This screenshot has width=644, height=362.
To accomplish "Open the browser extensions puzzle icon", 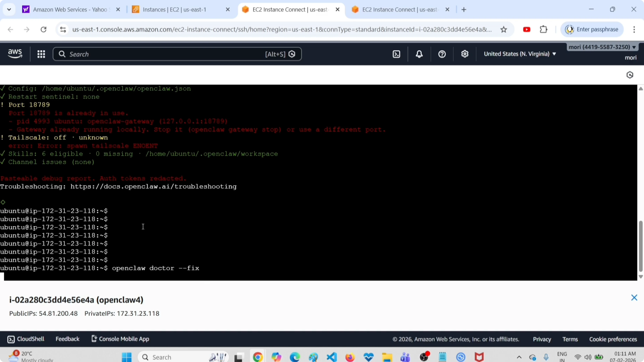I will pyautogui.click(x=544, y=30).
